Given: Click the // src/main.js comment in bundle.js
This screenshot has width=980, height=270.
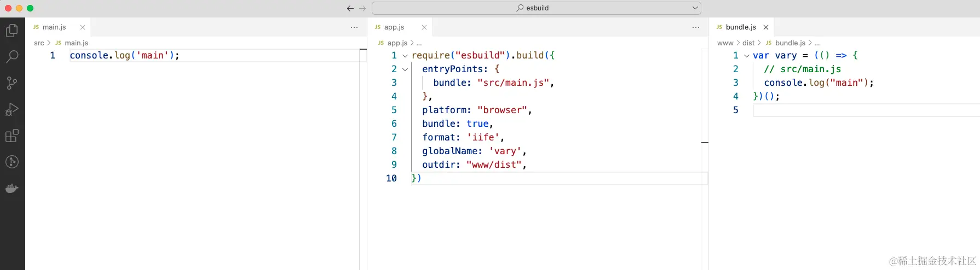Looking at the screenshot, I should [x=802, y=69].
